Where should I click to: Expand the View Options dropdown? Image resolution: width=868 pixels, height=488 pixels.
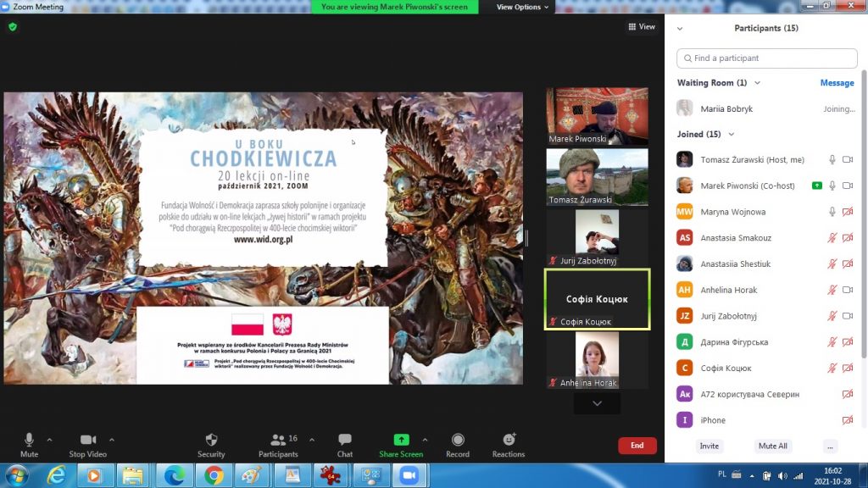click(x=522, y=7)
